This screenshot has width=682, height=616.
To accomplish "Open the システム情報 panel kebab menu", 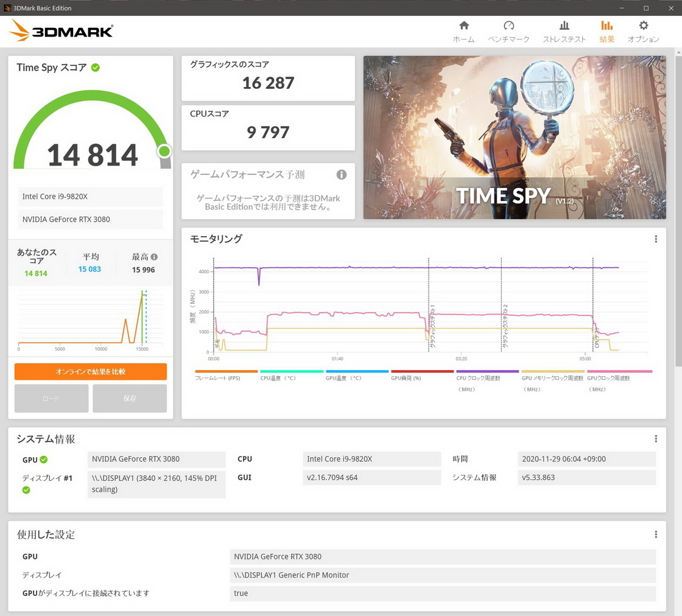I will click(656, 438).
